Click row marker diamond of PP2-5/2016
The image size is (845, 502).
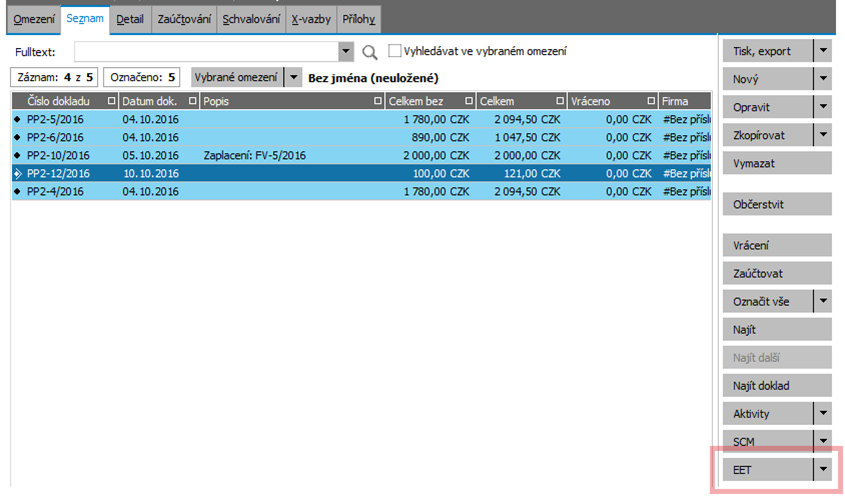17,120
